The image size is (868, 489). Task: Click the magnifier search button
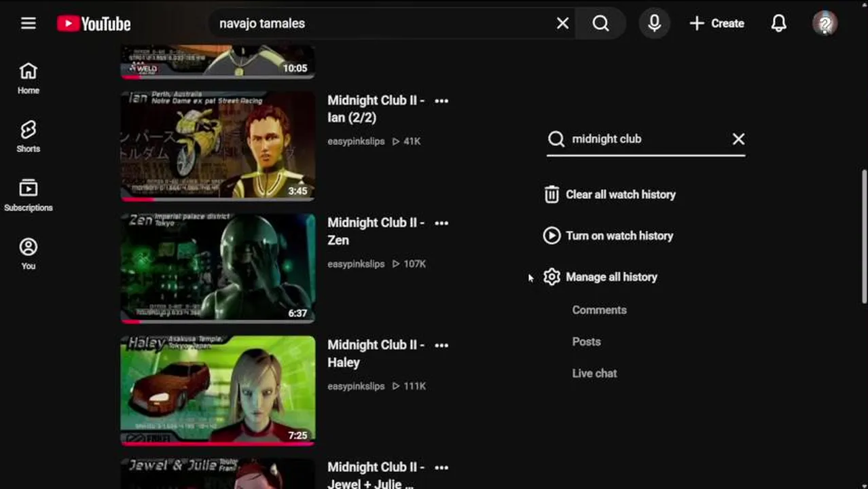[600, 23]
